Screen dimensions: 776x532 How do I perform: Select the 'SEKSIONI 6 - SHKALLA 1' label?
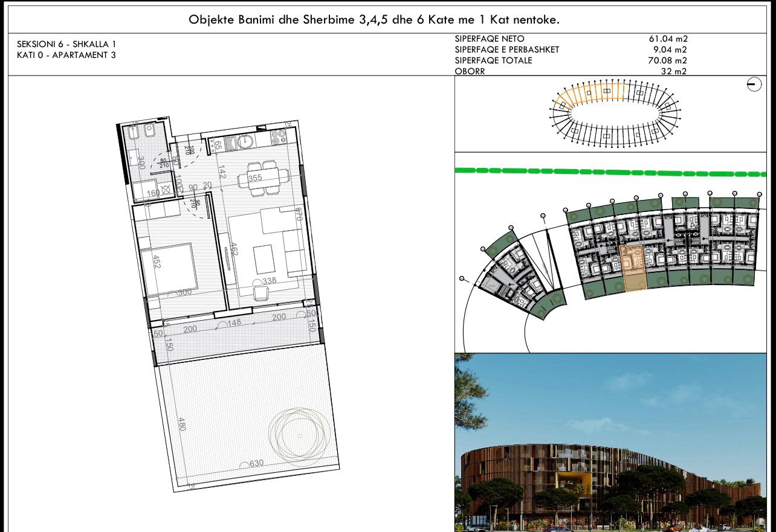pos(66,44)
